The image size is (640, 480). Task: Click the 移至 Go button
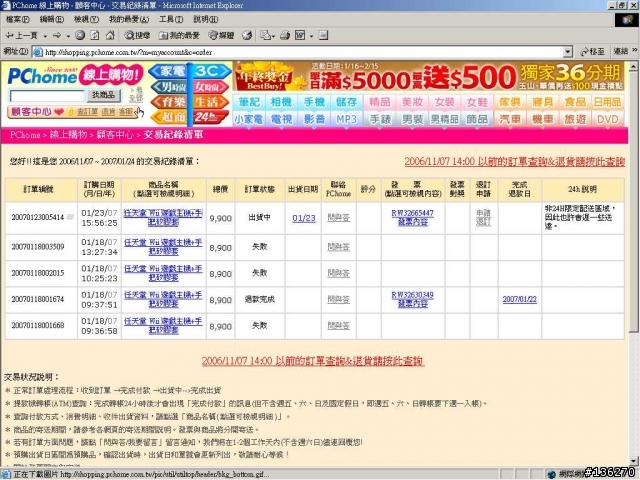click(593, 51)
